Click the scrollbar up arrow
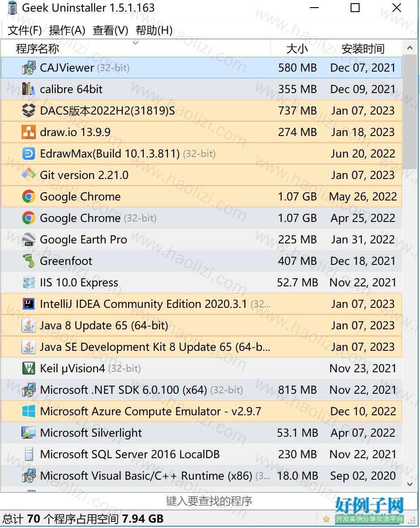Viewport: 420px width, 528px height. click(410, 48)
